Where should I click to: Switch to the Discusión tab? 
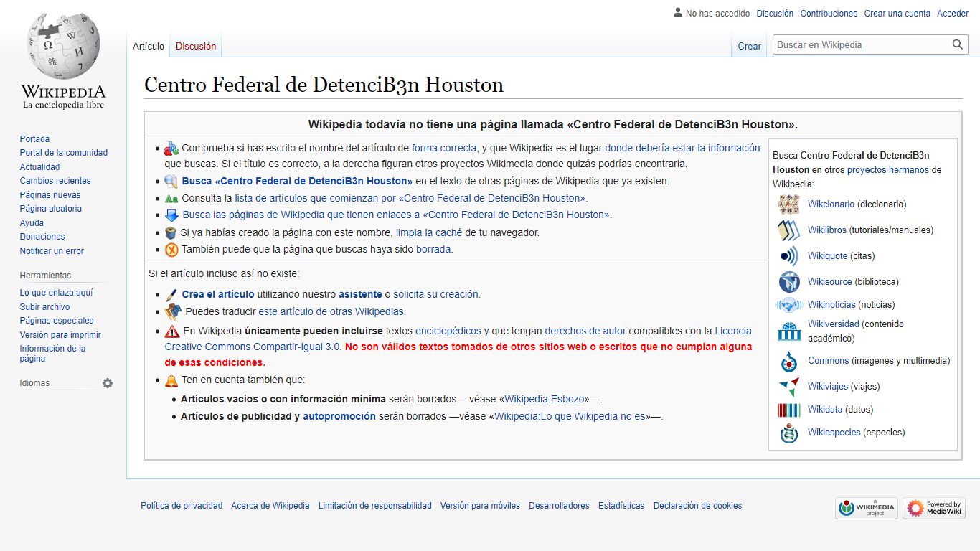(196, 46)
